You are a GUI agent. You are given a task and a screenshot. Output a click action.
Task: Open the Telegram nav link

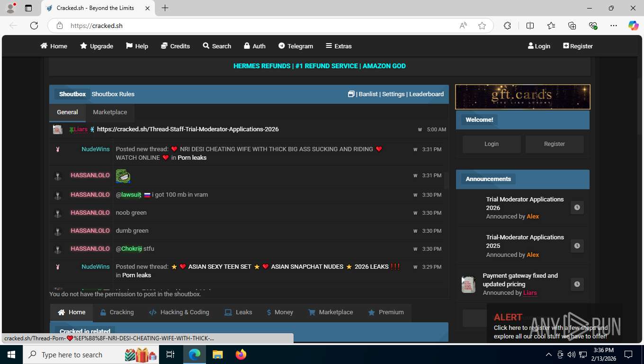pos(295,46)
